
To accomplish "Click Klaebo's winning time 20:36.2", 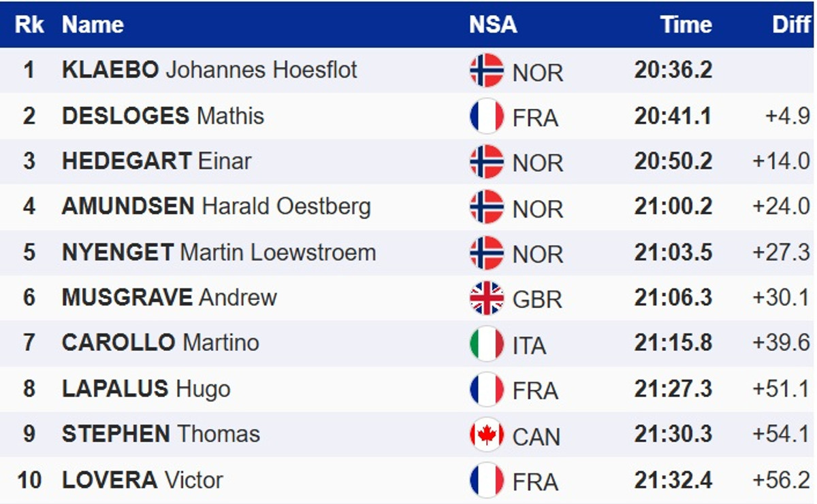I will tap(673, 70).
